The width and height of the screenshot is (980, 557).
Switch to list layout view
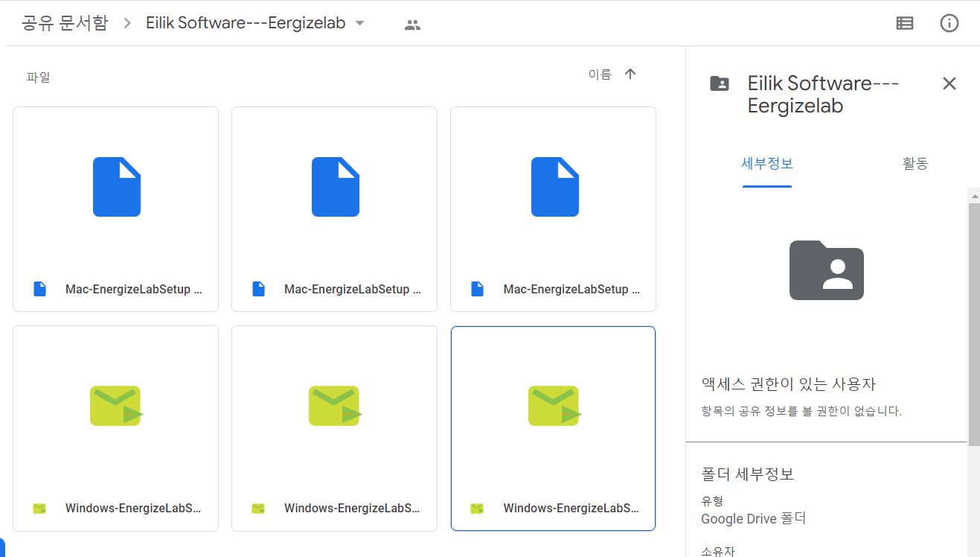[905, 24]
